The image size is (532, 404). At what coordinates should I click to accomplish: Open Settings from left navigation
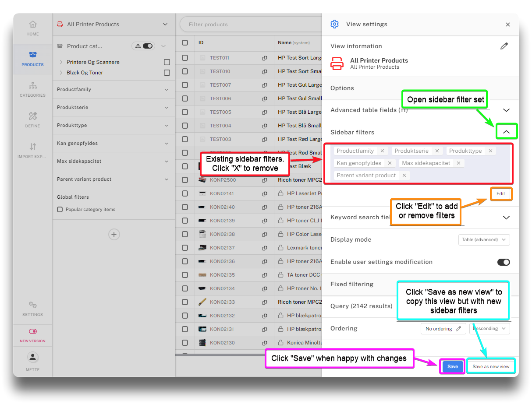32,308
